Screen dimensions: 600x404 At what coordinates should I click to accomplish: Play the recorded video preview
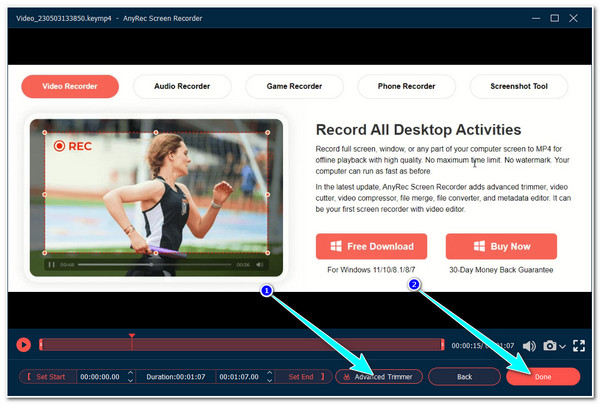23,345
